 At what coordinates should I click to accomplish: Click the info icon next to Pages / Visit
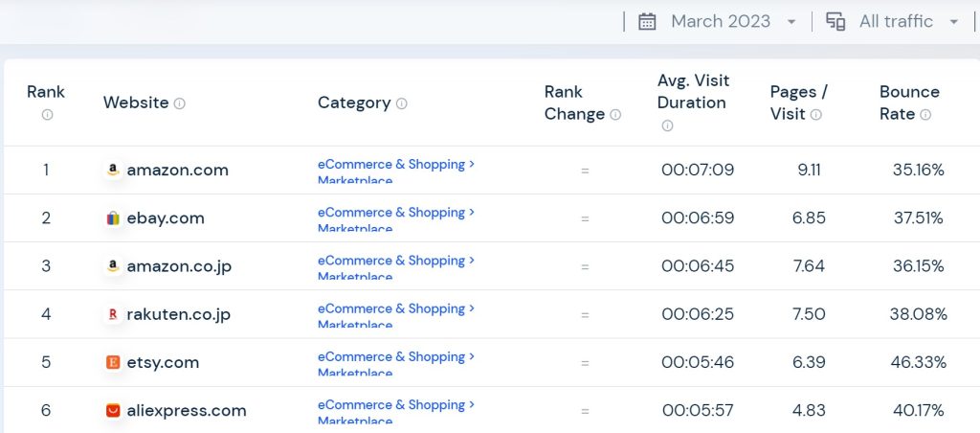pos(816,115)
